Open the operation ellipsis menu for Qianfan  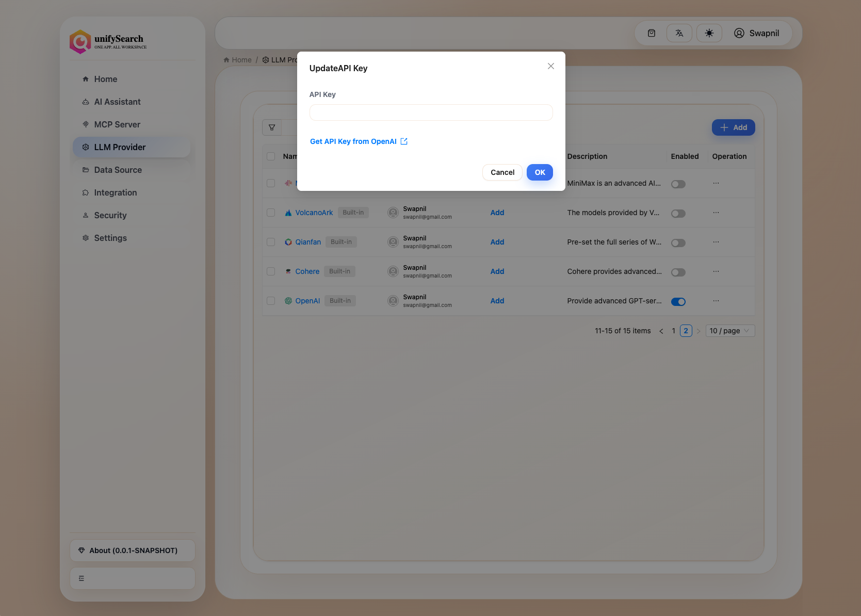(716, 241)
